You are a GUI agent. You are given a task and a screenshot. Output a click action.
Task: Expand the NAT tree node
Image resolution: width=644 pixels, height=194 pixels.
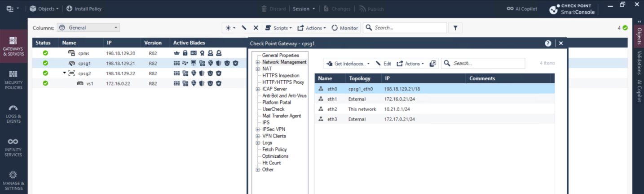pos(258,69)
